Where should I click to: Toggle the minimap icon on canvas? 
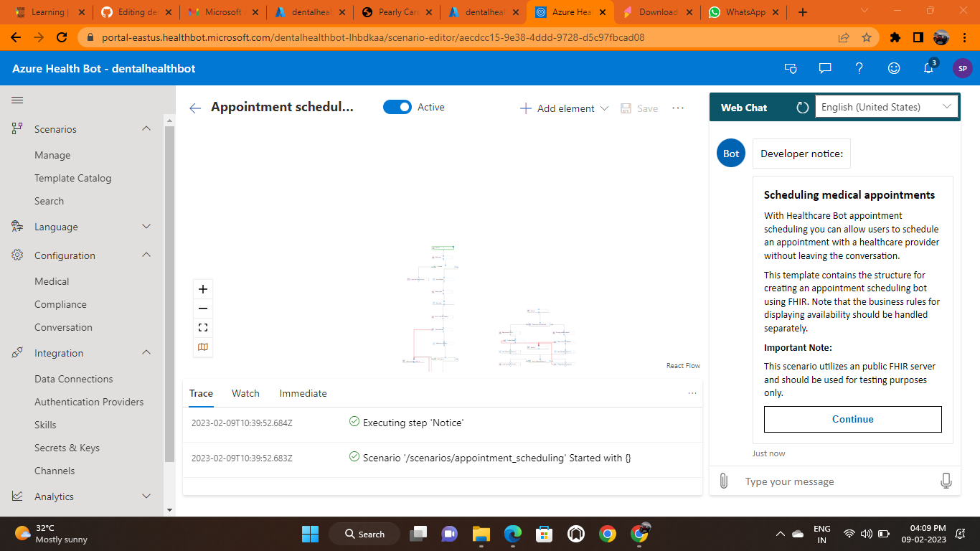click(203, 347)
